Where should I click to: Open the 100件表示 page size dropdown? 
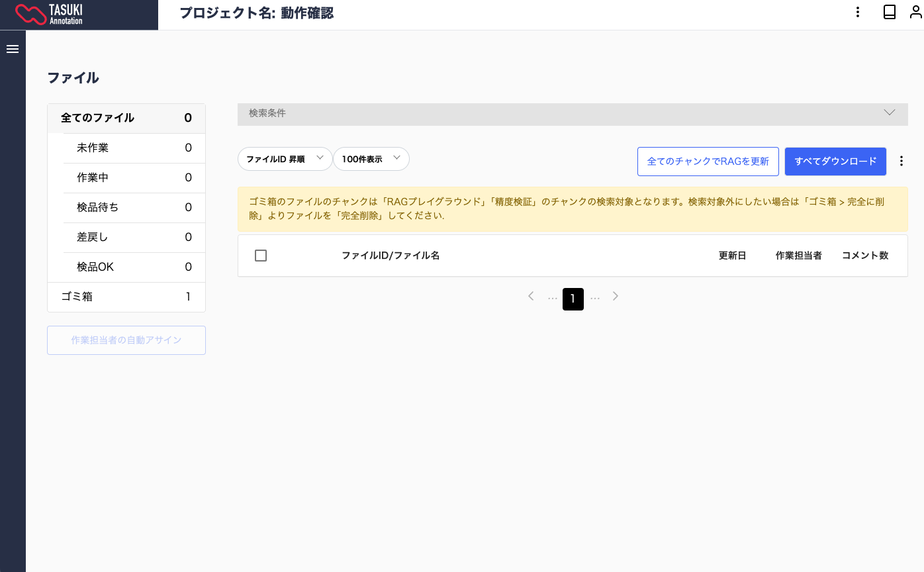[371, 159]
